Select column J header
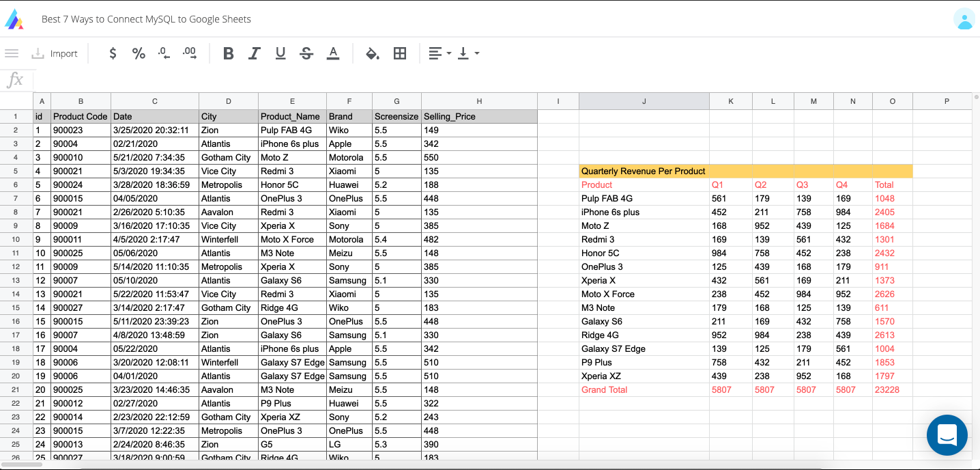Image resolution: width=980 pixels, height=470 pixels. pyautogui.click(x=644, y=101)
